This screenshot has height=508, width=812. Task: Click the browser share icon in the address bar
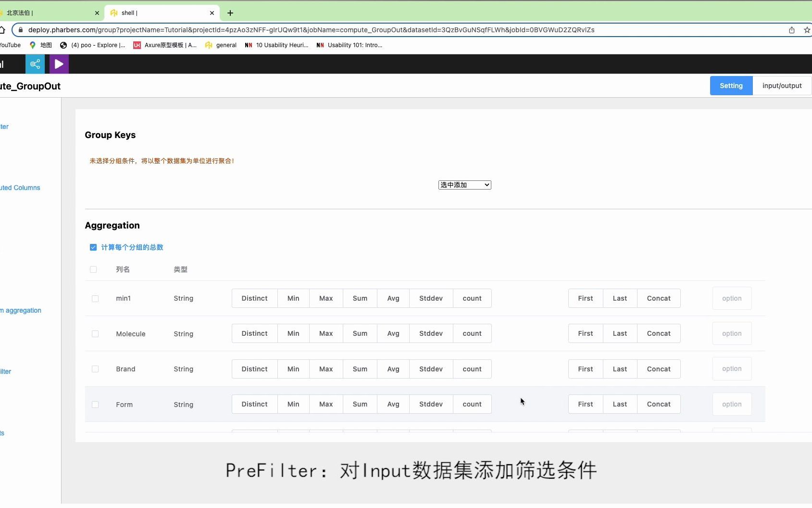pos(792,30)
